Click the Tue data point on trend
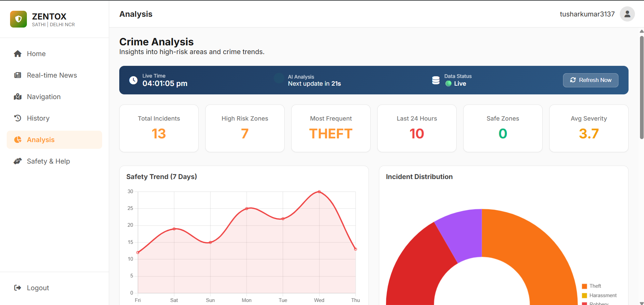This screenshot has width=644, height=305. (x=283, y=219)
